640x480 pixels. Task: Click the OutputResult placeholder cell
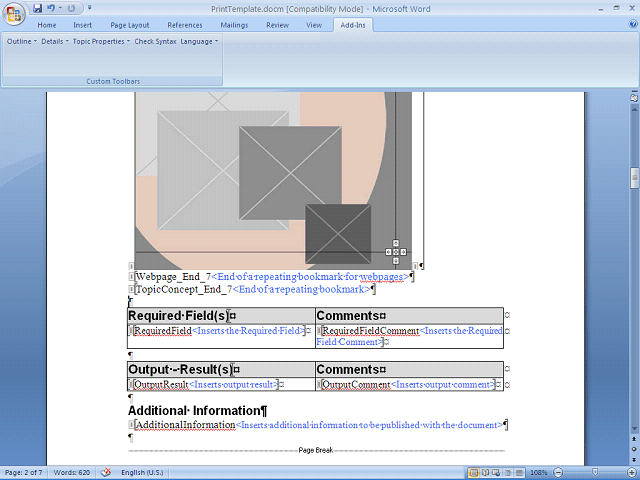tap(221, 384)
